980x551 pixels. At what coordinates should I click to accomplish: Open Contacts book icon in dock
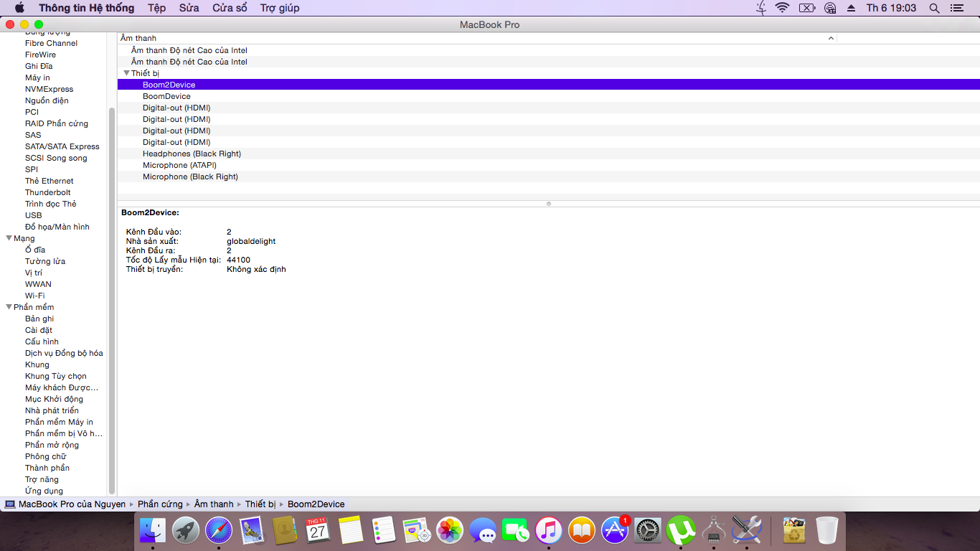pos(285,530)
